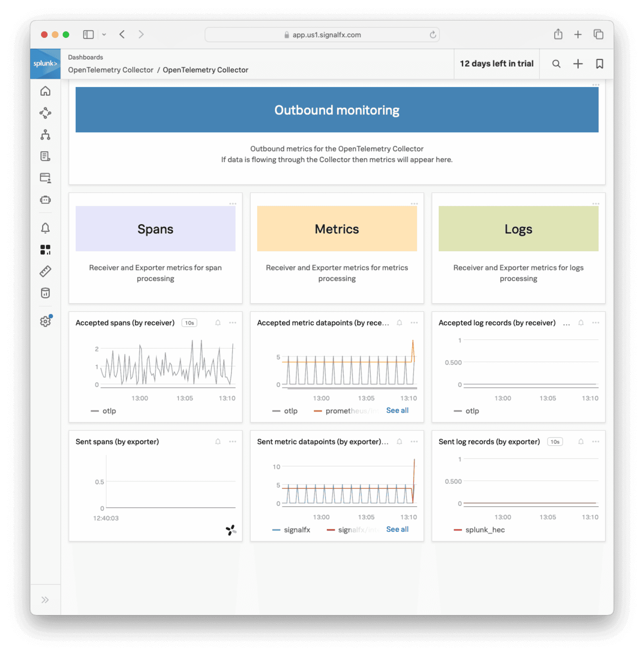Open actions menu on Sent metric datapoints chart
Image resolution: width=644 pixels, height=655 pixels.
pyautogui.click(x=414, y=442)
